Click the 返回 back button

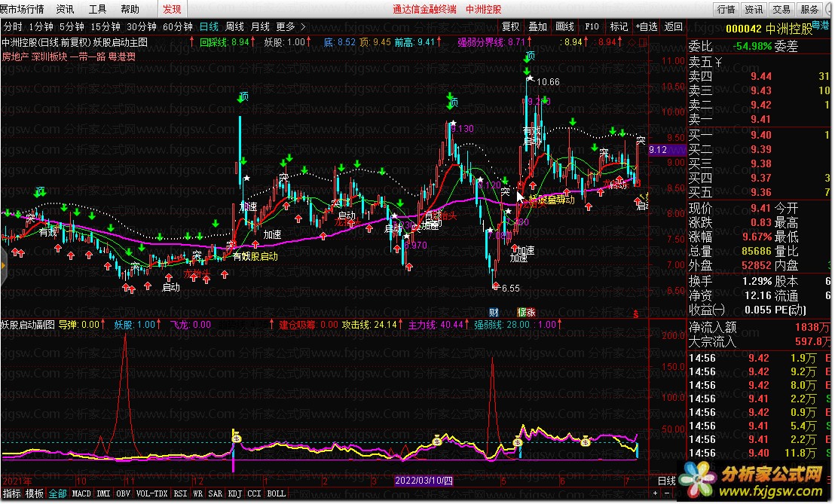pyautogui.click(x=674, y=26)
